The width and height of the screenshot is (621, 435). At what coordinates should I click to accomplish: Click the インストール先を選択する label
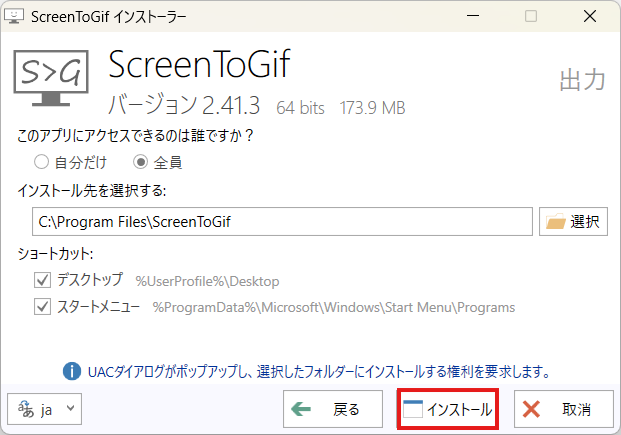(92, 191)
